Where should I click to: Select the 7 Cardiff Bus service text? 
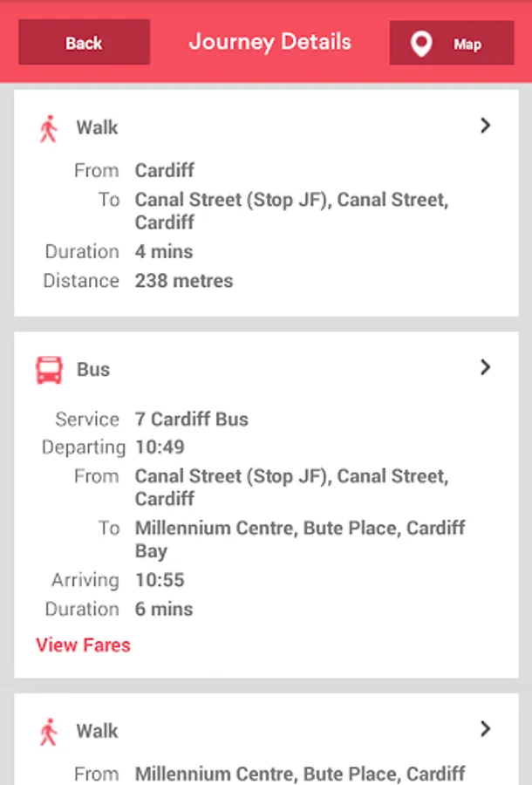coord(192,419)
